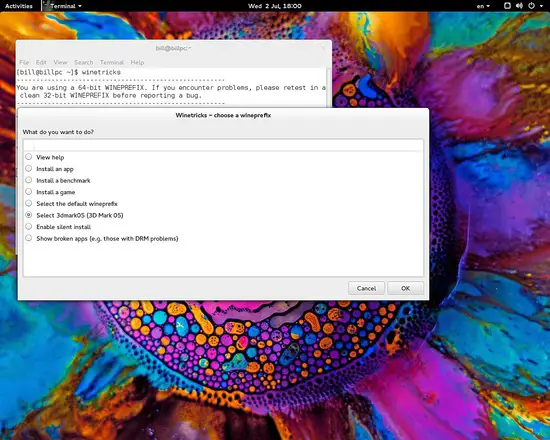
Task: Choose Select the default wineprefix
Action: [29, 203]
